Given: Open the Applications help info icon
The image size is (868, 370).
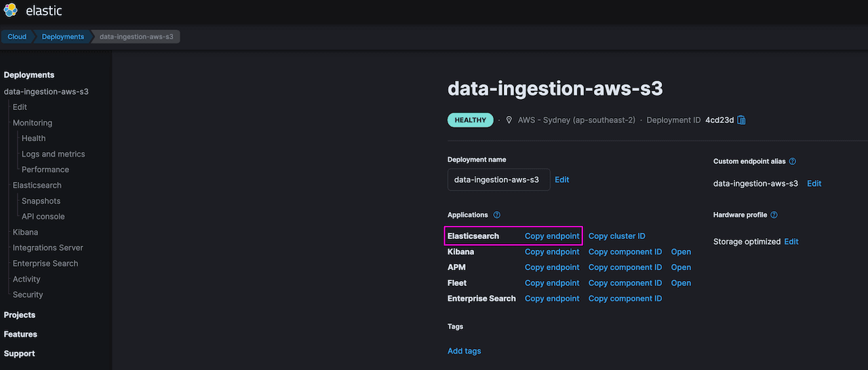Looking at the screenshot, I should pos(496,215).
